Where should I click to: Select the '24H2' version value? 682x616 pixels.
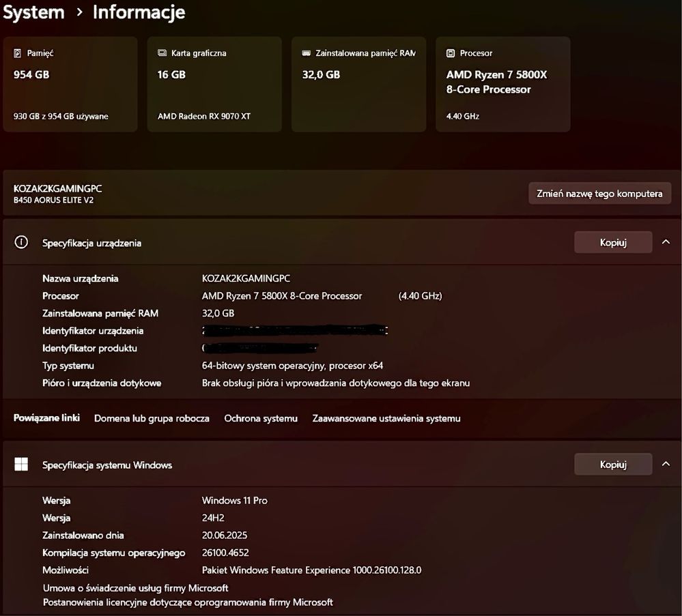213,518
